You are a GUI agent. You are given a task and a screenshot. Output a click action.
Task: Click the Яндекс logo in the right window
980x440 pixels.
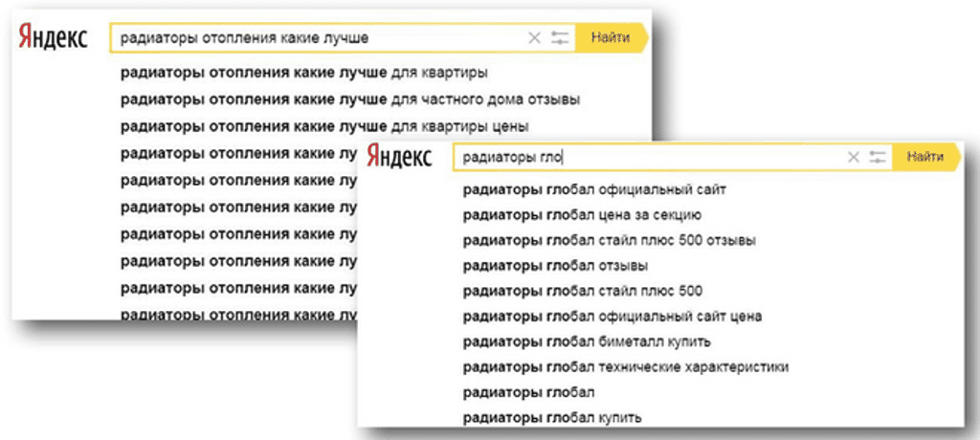tap(399, 156)
